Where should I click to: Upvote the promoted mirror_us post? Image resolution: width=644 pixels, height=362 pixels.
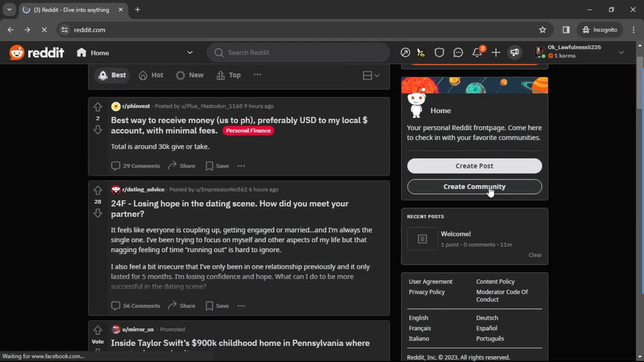tap(98, 330)
